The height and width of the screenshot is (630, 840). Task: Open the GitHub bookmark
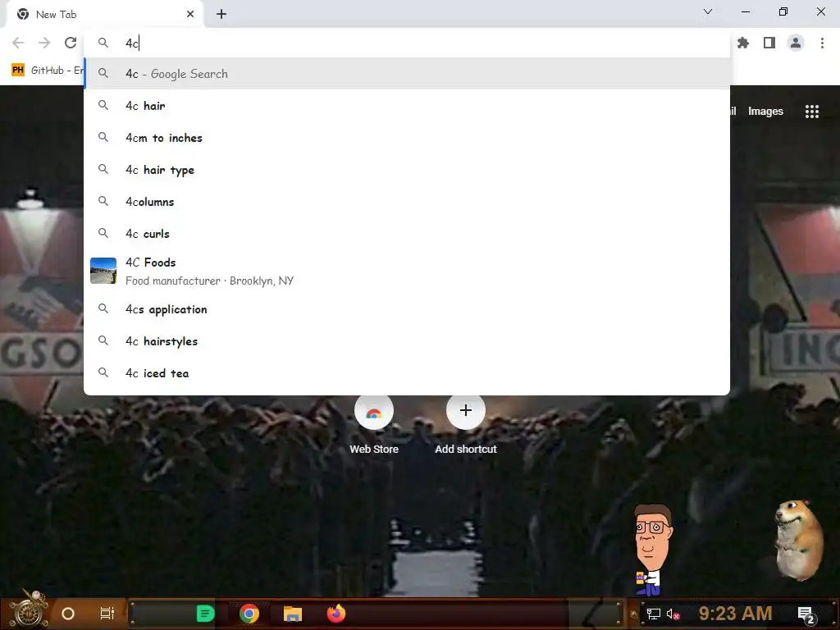(x=47, y=71)
